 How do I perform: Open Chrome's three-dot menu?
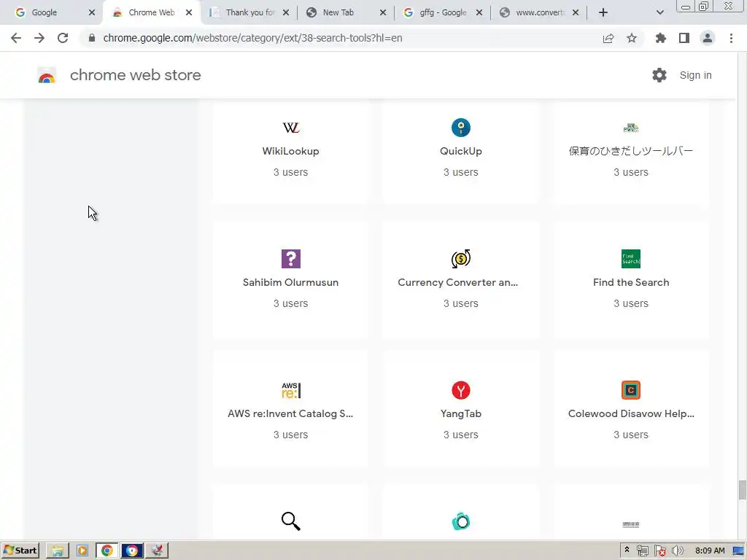pyautogui.click(x=731, y=38)
